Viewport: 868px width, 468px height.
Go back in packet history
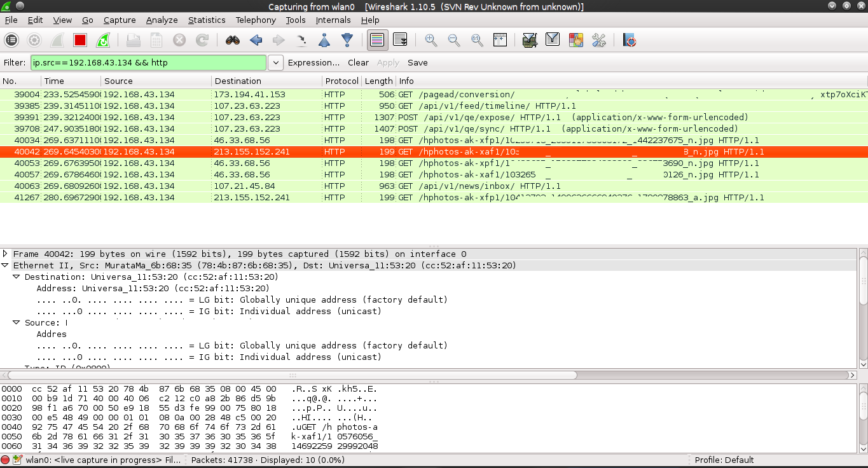tap(256, 41)
